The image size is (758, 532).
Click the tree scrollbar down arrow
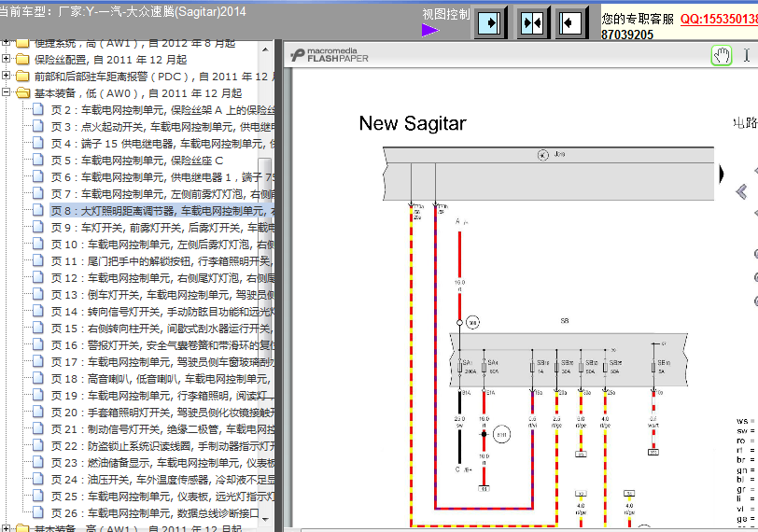point(265,519)
